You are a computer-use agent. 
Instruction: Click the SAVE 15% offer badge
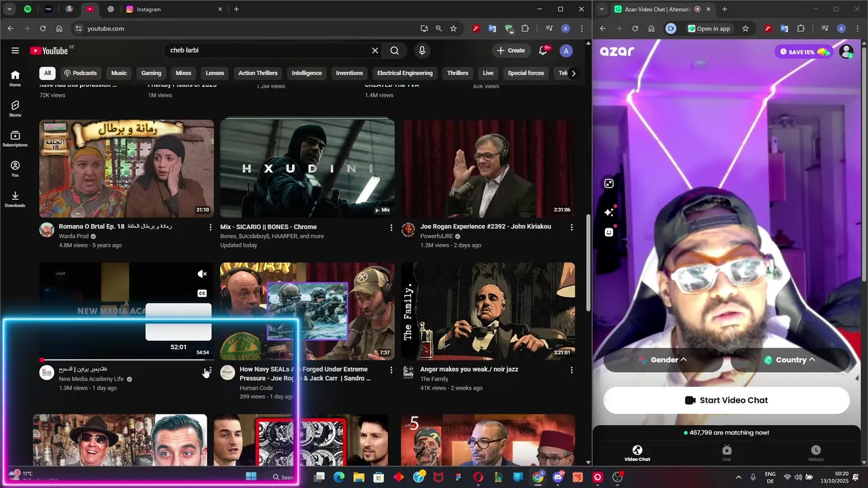pos(804,52)
